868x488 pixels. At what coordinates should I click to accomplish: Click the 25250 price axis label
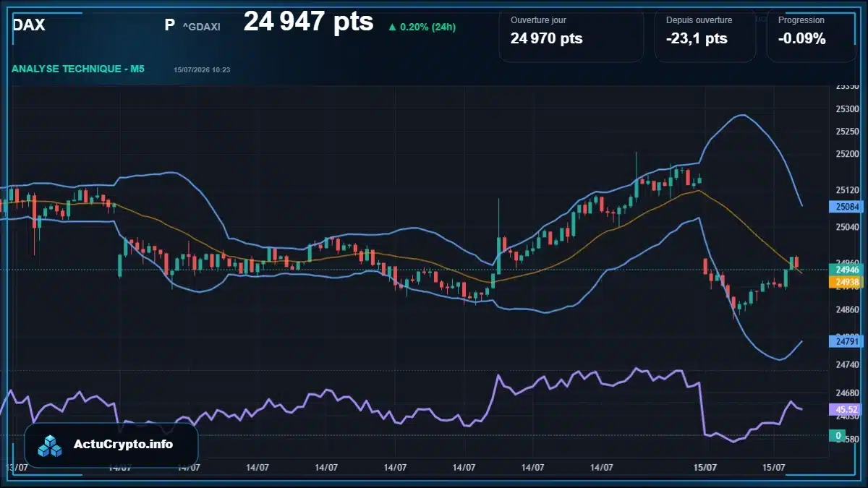(x=847, y=132)
